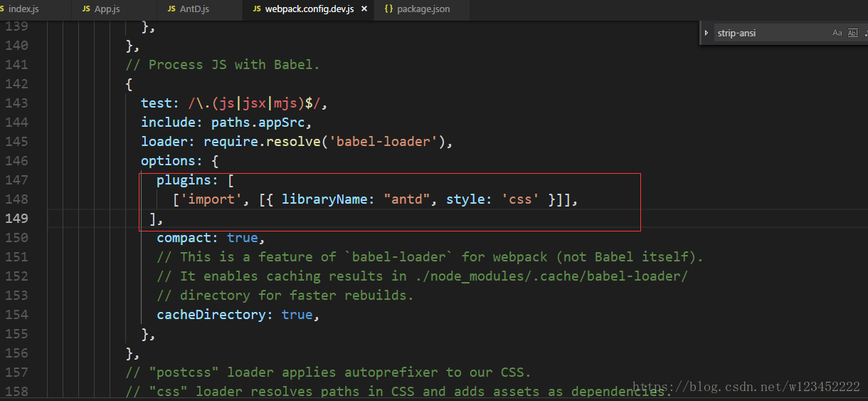Click comment 'This is a feature of babel-loader'
The height and width of the screenshot is (401, 868).
(x=430, y=257)
